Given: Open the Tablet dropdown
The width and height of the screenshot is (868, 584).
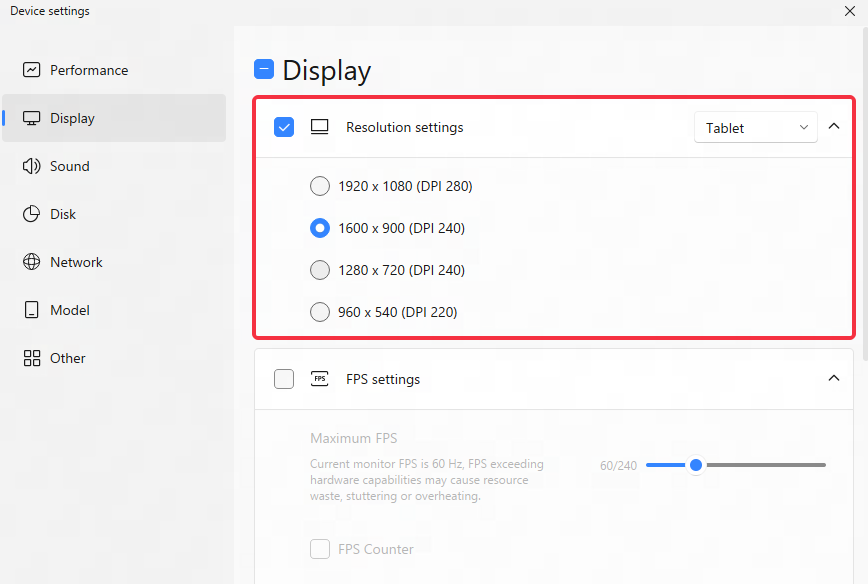Looking at the screenshot, I should 756,128.
